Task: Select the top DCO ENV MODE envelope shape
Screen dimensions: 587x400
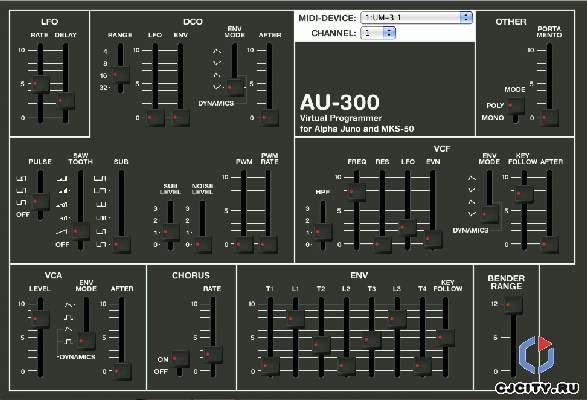Action: point(217,51)
